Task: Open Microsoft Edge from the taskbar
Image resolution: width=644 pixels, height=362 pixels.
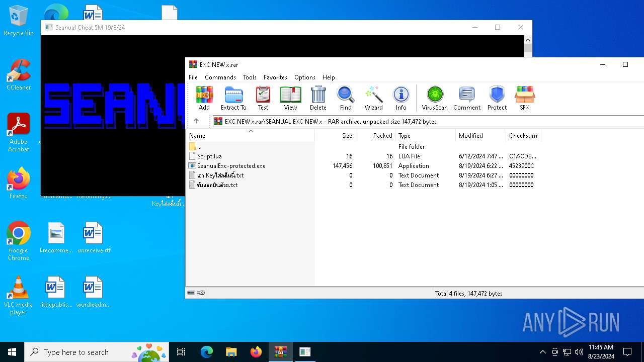Action: pos(207,352)
